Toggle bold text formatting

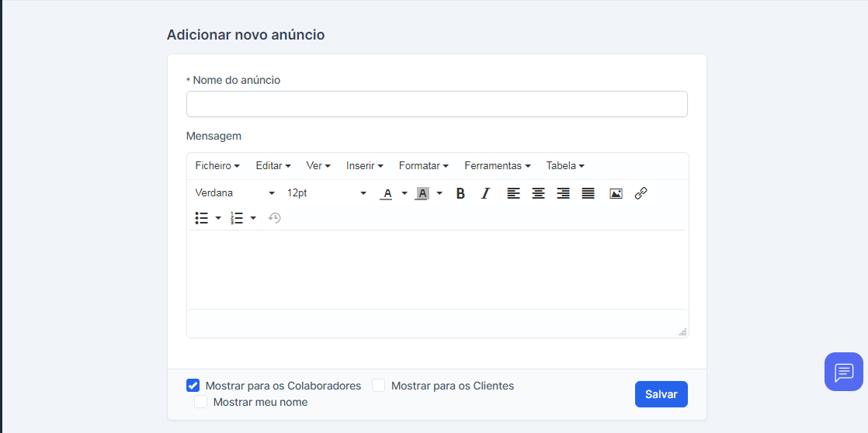(460, 193)
